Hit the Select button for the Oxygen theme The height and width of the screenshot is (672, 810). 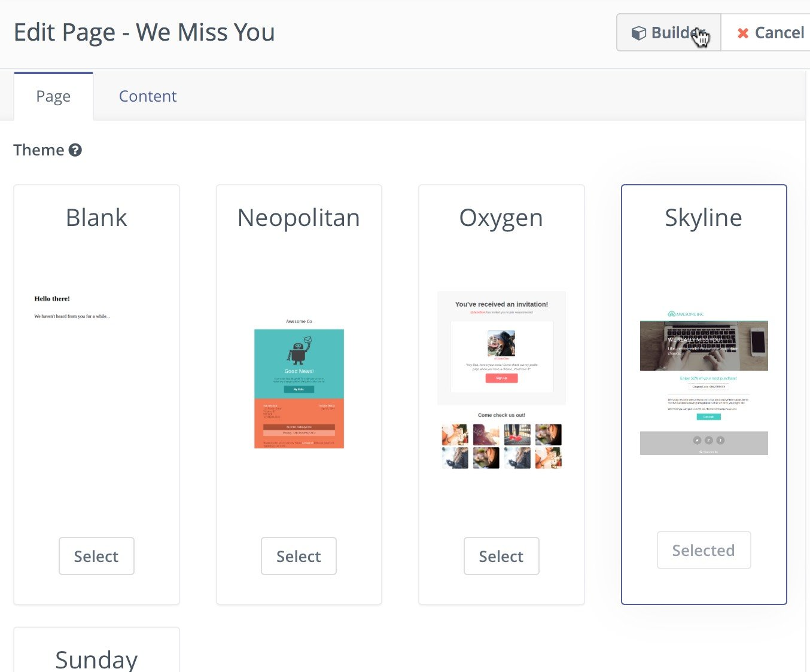[x=501, y=556]
